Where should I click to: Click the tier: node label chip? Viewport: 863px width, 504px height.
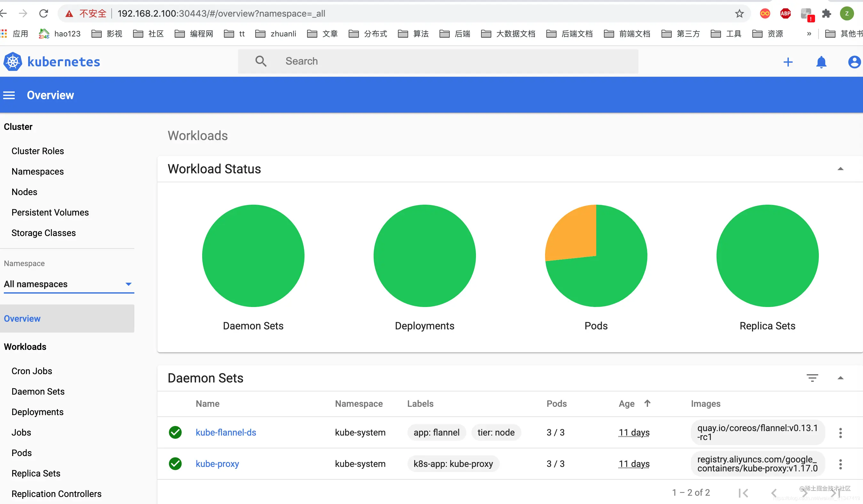point(496,432)
